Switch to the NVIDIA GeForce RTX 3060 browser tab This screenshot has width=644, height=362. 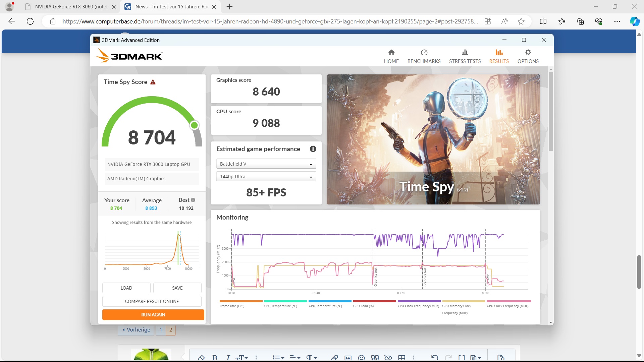[71, 7]
